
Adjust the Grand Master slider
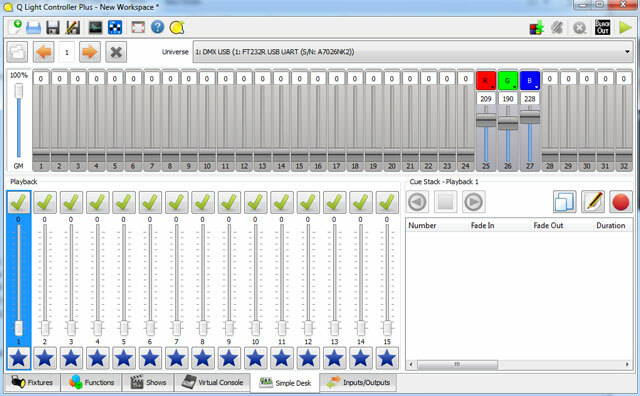(19, 91)
